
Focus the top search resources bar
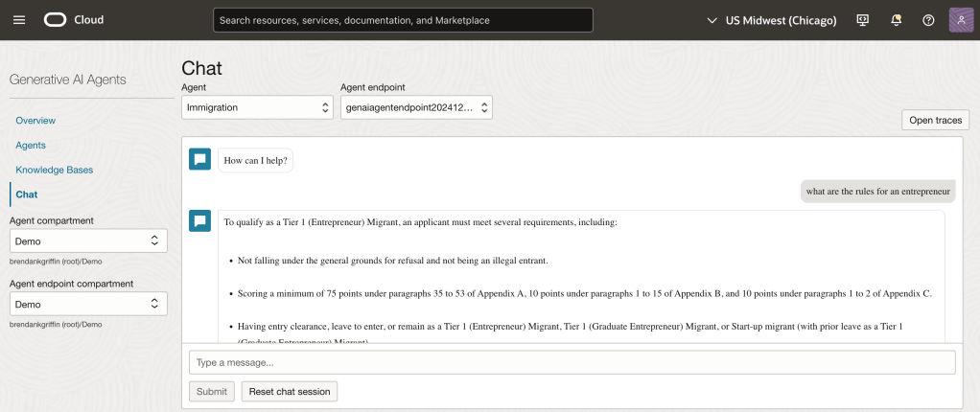[403, 20]
